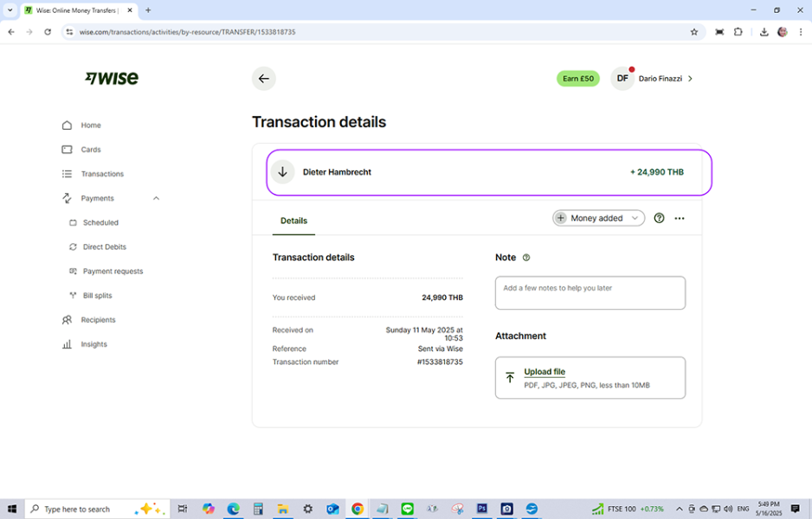Screen dimensions: 812x519
Task: Open the notification center icon
Action: coord(796,509)
